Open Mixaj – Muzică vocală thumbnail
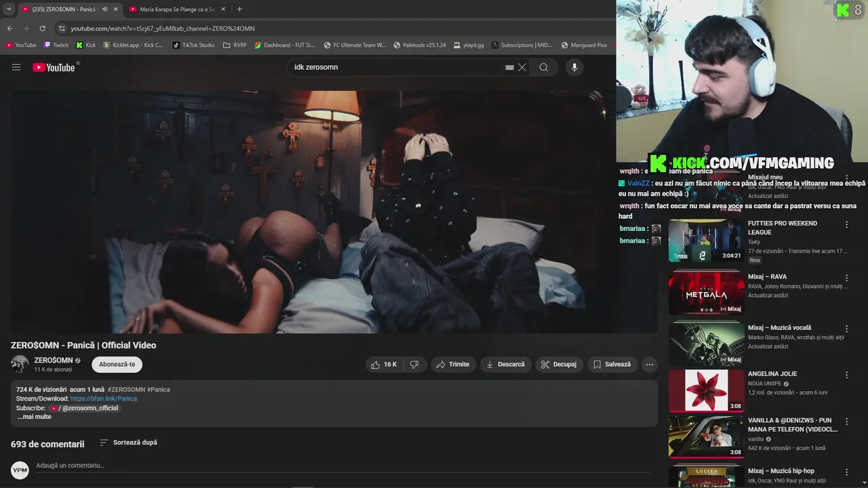 (706, 343)
